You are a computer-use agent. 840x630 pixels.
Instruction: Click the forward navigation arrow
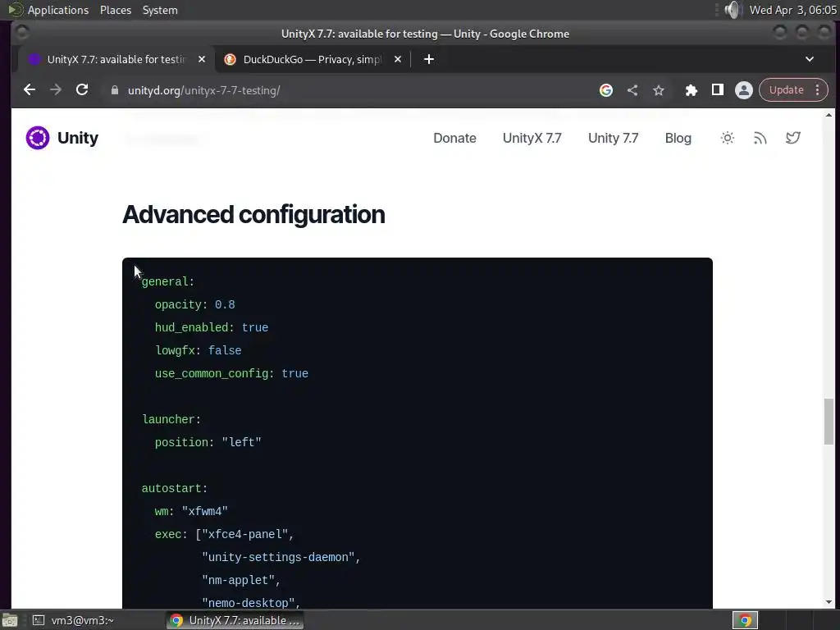point(56,90)
